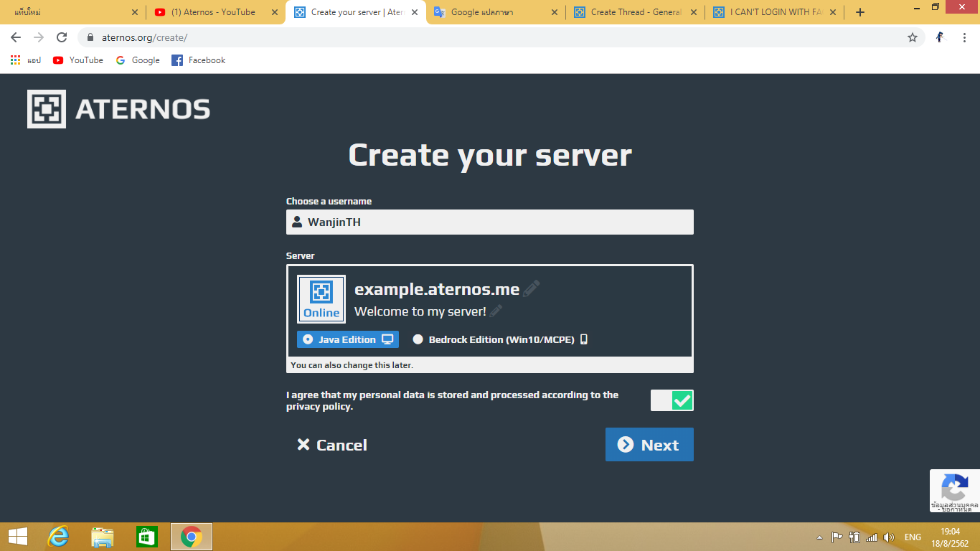Screen dimensions: 980x551
Task: Open File Explorer from taskbar
Action: click(103, 537)
